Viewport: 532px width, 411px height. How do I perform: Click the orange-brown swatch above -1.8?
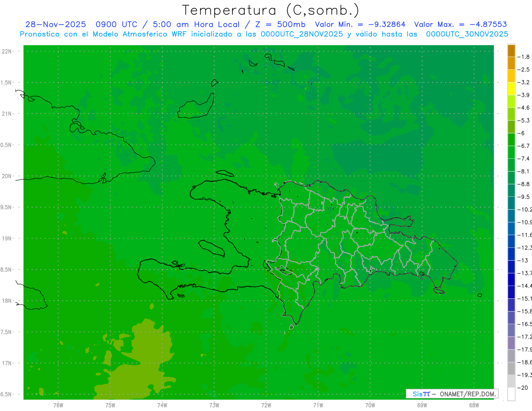point(511,51)
